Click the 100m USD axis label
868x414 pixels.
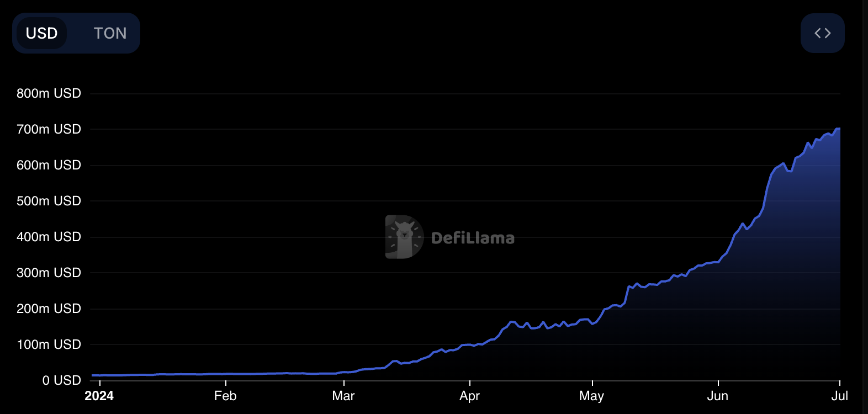coord(49,344)
